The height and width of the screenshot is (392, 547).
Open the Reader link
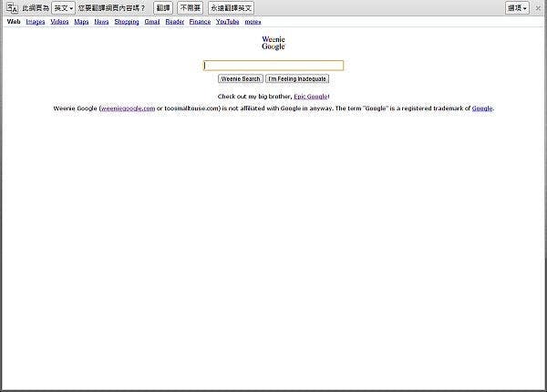(174, 22)
